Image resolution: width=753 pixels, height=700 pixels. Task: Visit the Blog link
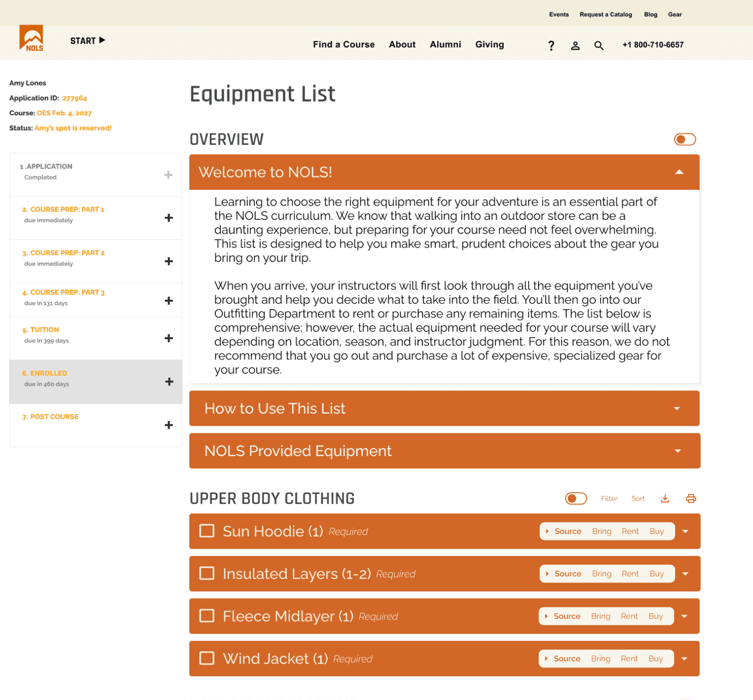tap(650, 14)
